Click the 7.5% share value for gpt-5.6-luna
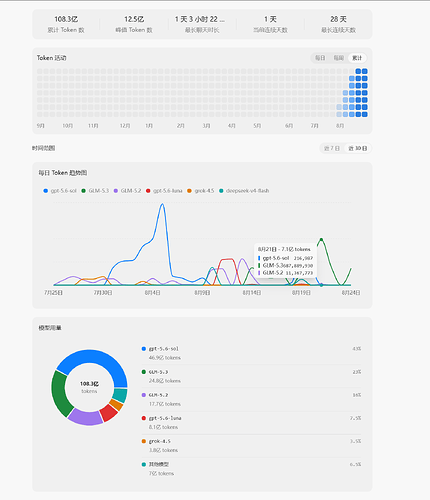 click(356, 418)
